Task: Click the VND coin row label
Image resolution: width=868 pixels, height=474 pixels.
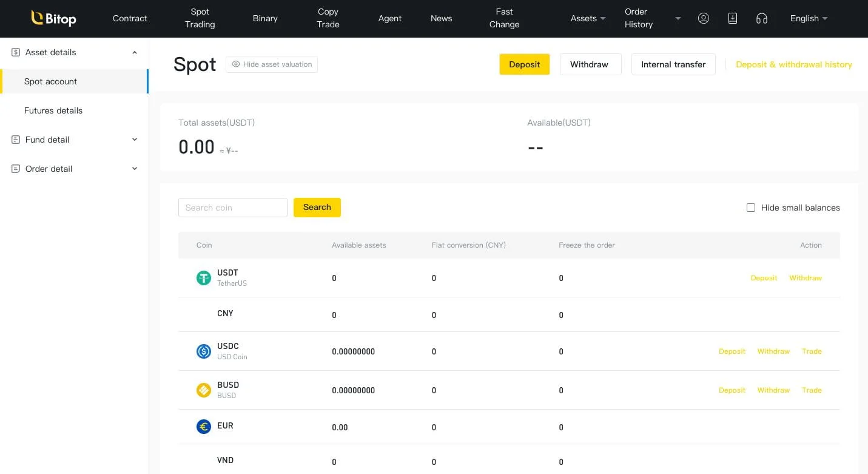Action: (225, 460)
